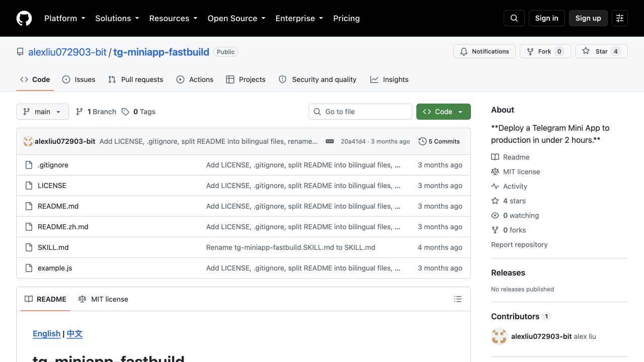The height and width of the screenshot is (362, 644).
Task: Open the green Code dropdown button
Action: pos(443,112)
